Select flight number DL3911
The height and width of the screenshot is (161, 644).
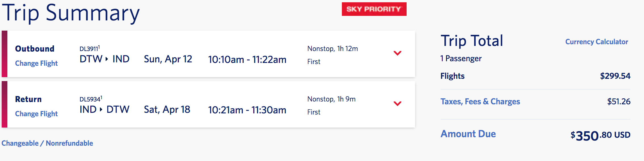89,49
